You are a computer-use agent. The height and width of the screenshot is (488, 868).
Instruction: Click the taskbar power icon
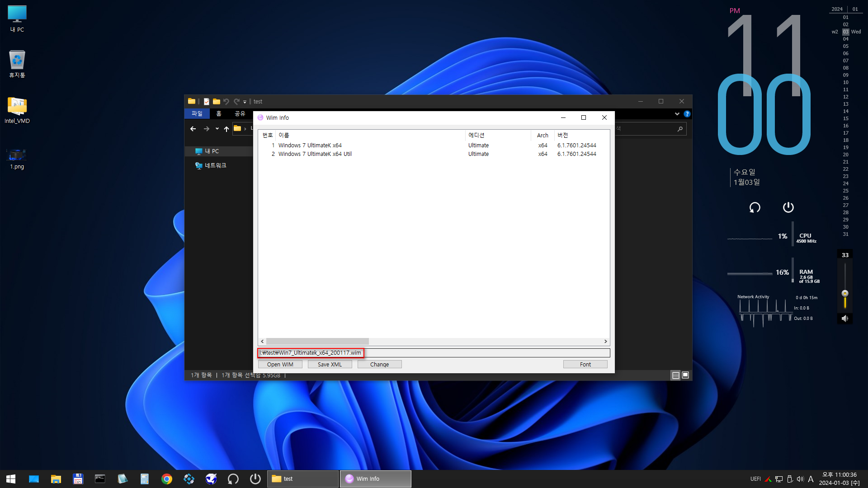[x=255, y=479]
